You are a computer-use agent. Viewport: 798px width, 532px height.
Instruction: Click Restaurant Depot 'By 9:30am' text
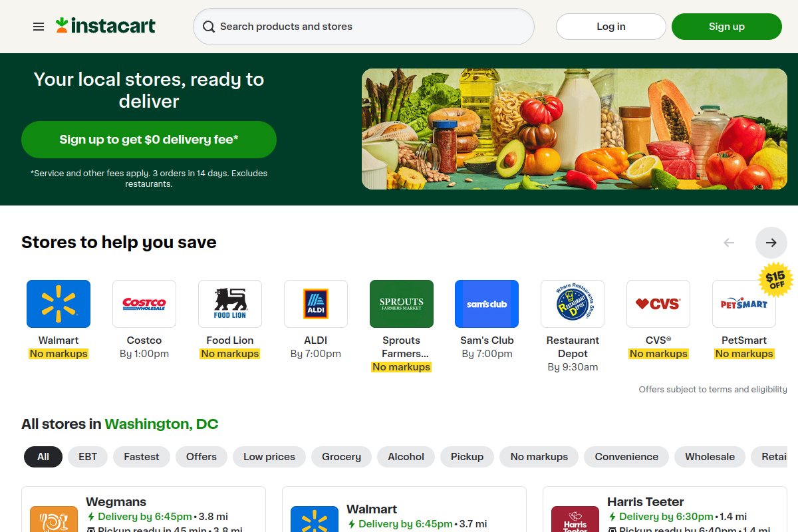[573, 367]
